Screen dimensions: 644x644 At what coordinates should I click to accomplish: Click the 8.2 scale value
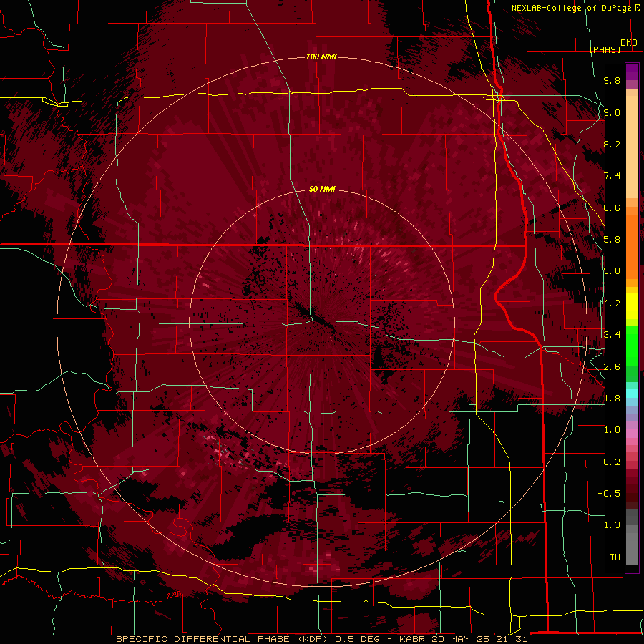612,144
